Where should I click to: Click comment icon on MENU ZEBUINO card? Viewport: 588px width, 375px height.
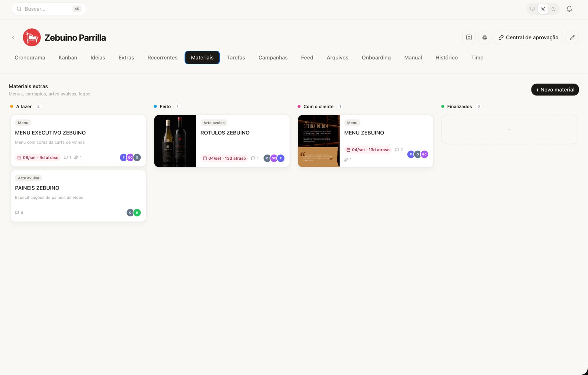397,150
